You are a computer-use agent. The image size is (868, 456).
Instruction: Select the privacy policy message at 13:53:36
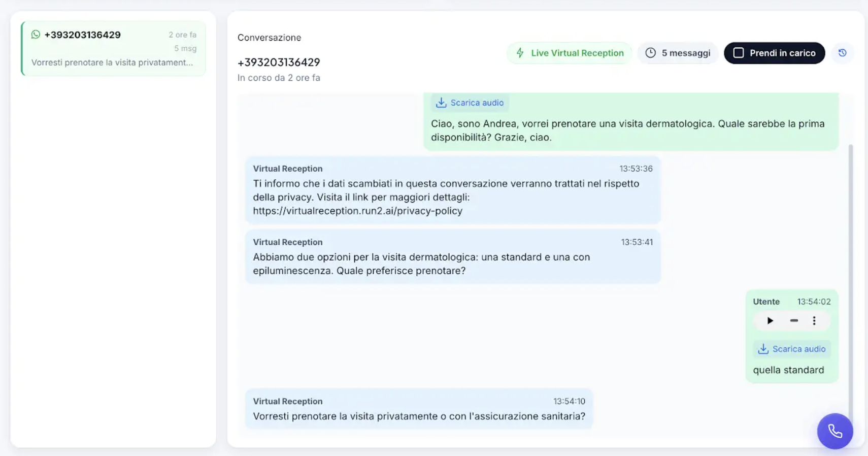(453, 190)
